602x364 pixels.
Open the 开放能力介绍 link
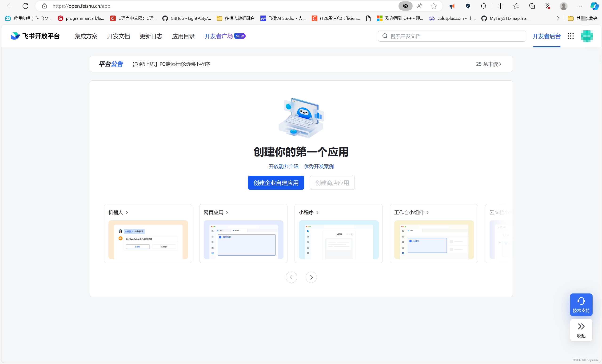[283, 166]
